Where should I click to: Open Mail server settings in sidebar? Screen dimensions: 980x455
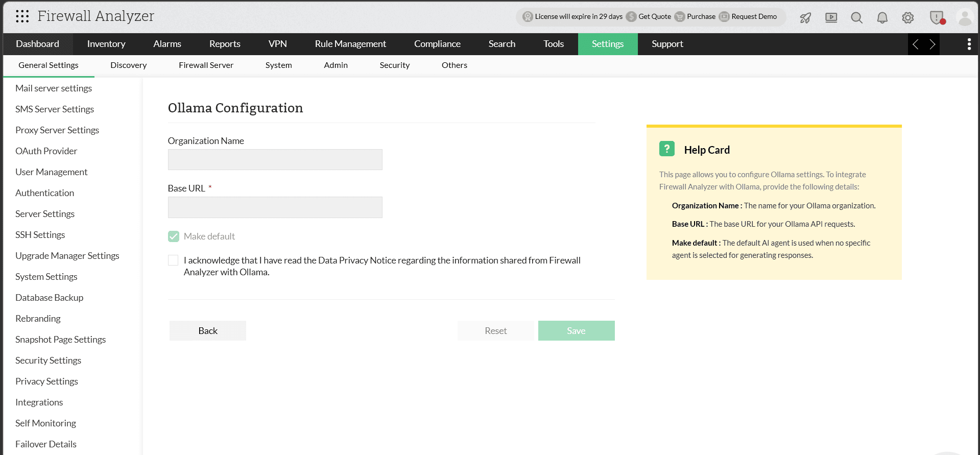[54, 88]
